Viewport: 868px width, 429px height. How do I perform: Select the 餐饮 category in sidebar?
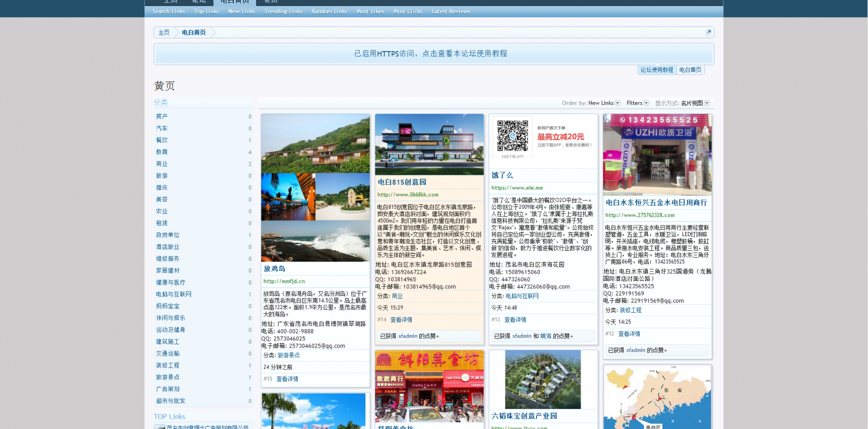[162, 140]
